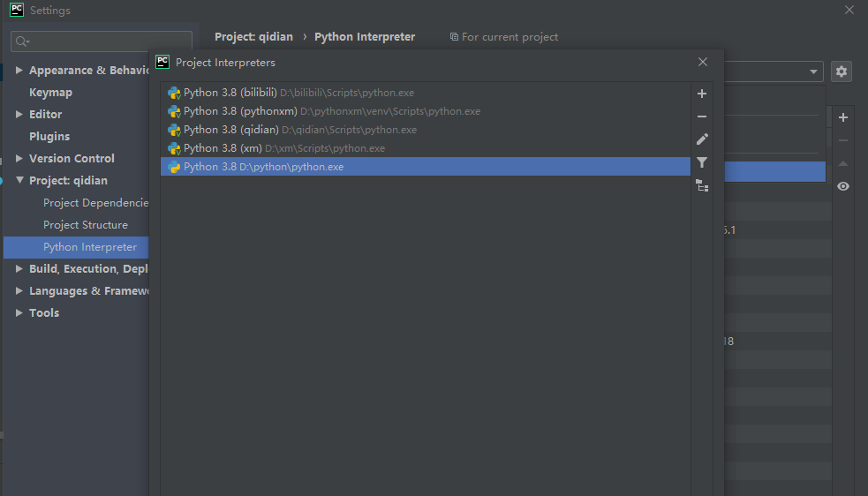Install package with outer plus icon
This screenshot has height=496, width=868.
[x=843, y=117]
